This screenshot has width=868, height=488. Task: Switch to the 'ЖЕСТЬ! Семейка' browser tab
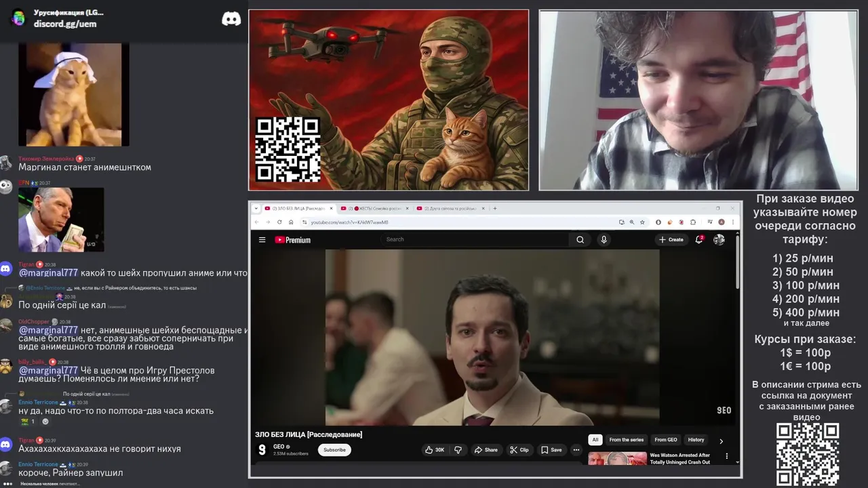(375, 208)
